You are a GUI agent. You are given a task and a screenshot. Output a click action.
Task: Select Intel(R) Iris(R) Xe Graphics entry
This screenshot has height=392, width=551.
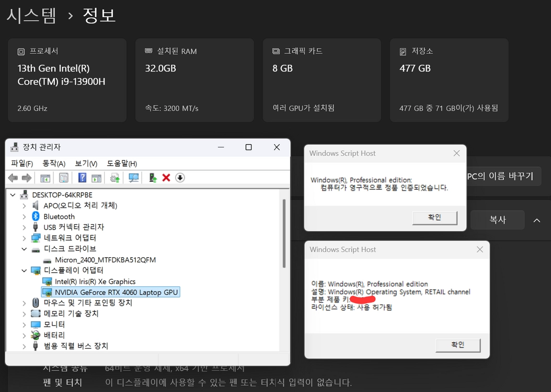[x=95, y=281]
